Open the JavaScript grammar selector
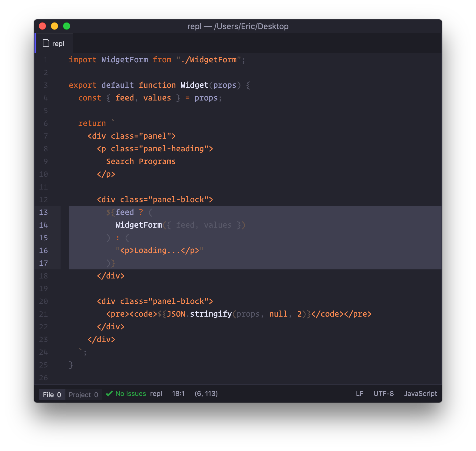 pyautogui.click(x=420, y=394)
